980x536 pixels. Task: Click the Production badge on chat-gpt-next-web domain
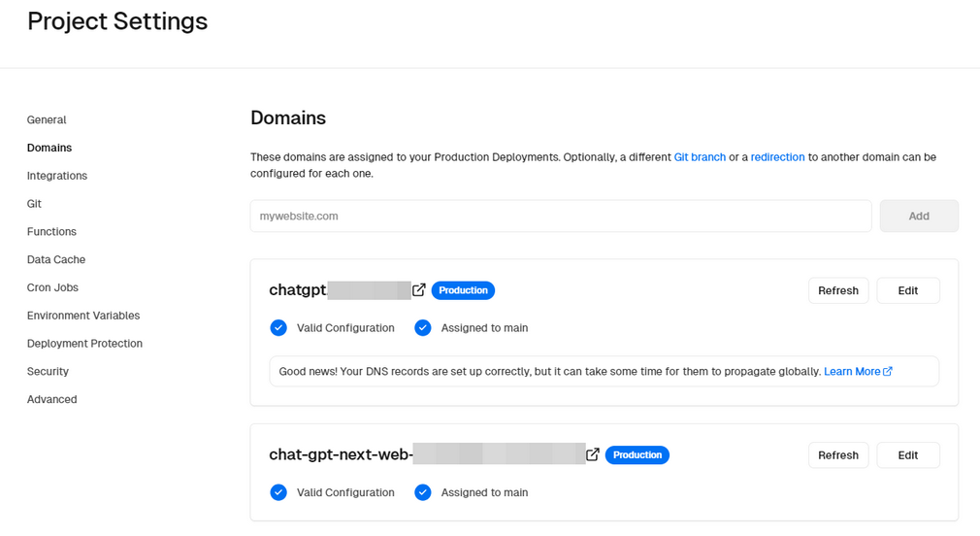pos(637,454)
